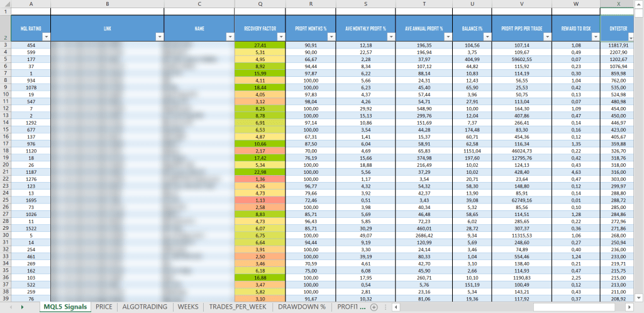Select the PRICE sheet tab

tap(104, 307)
